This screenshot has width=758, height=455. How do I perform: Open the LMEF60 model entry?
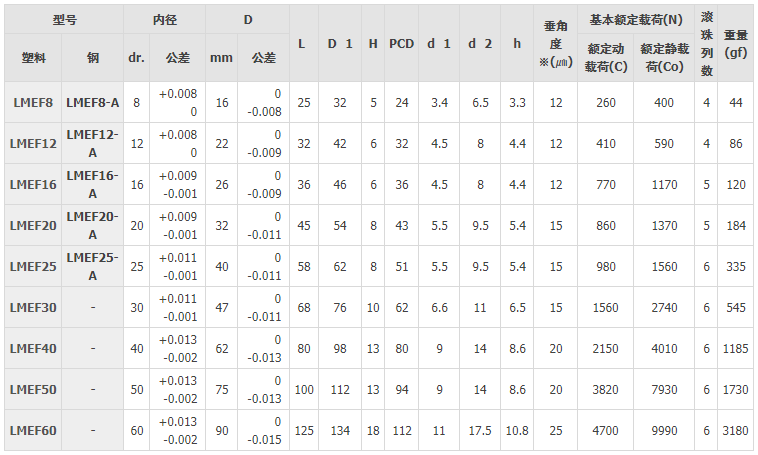(x=34, y=430)
